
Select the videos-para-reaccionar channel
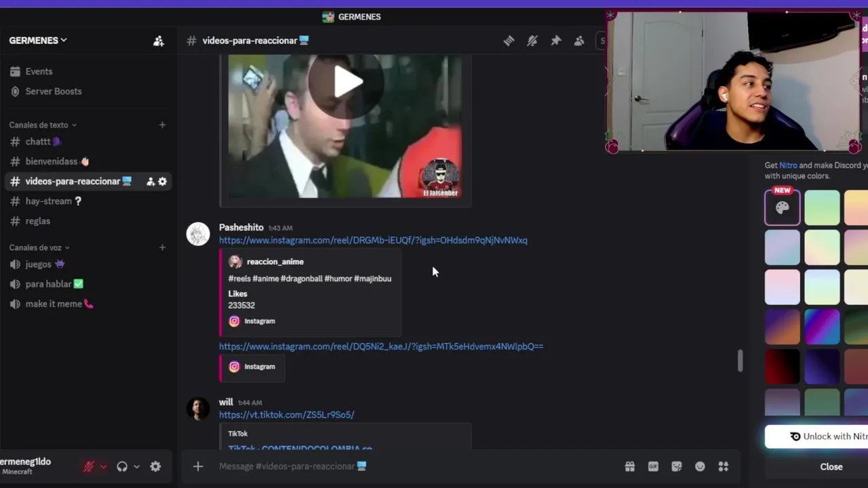click(88, 181)
